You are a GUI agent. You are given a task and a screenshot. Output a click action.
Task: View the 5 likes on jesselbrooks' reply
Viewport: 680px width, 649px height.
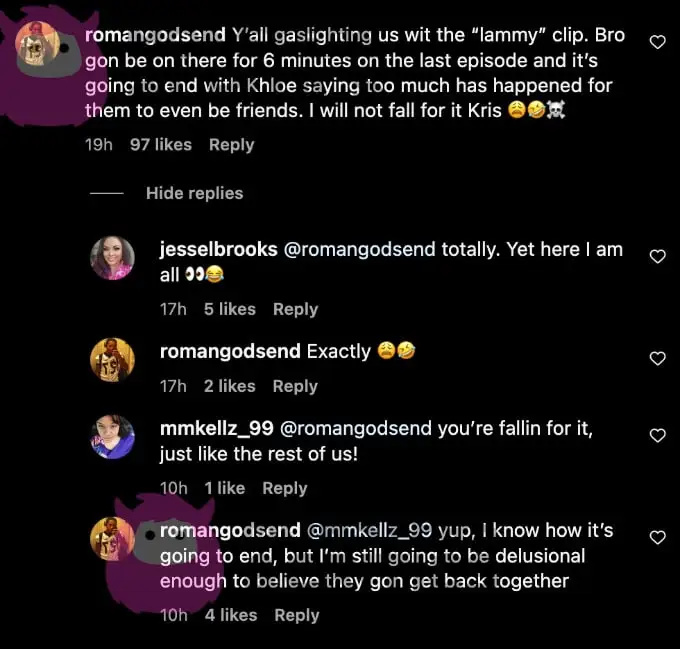[230, 310]
